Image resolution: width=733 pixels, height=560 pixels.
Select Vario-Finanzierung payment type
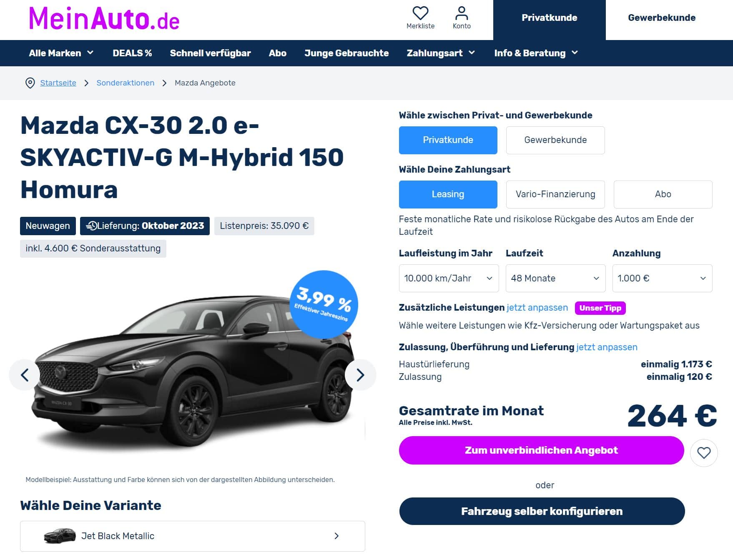[555, 194]
